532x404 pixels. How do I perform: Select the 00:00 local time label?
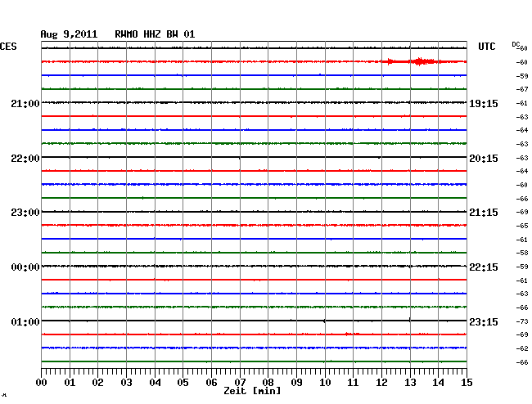click(x=25, y=267)
